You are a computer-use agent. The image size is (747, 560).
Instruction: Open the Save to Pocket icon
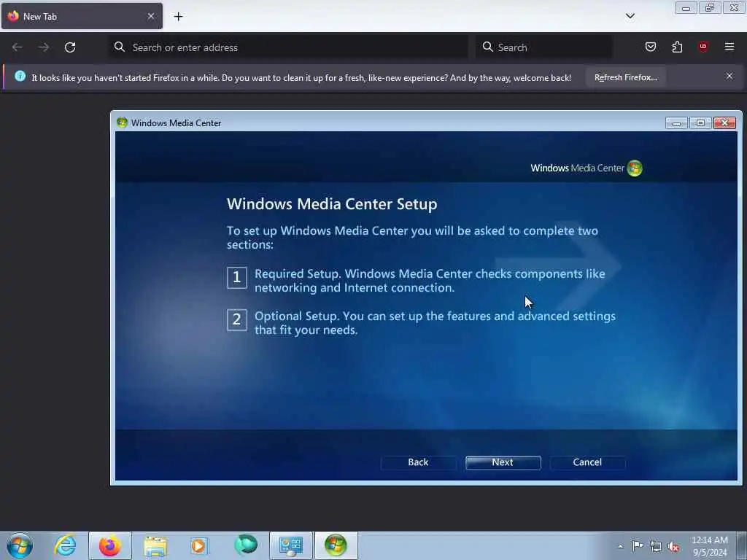(x=650, y=47)
